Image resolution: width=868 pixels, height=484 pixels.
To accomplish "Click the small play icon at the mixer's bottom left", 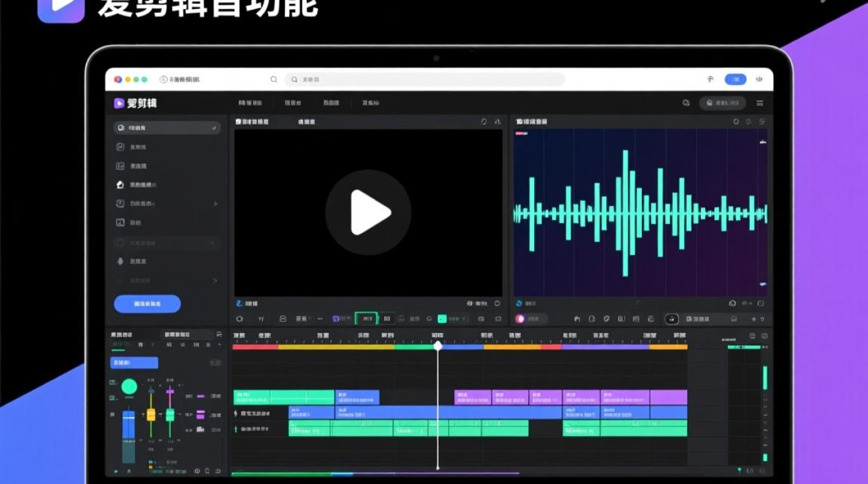I will 116,471.
